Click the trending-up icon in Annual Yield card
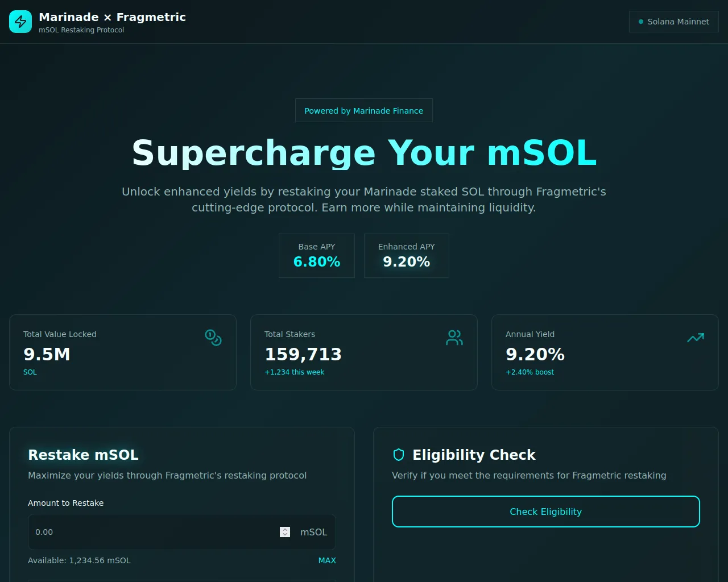 (696, 338)
